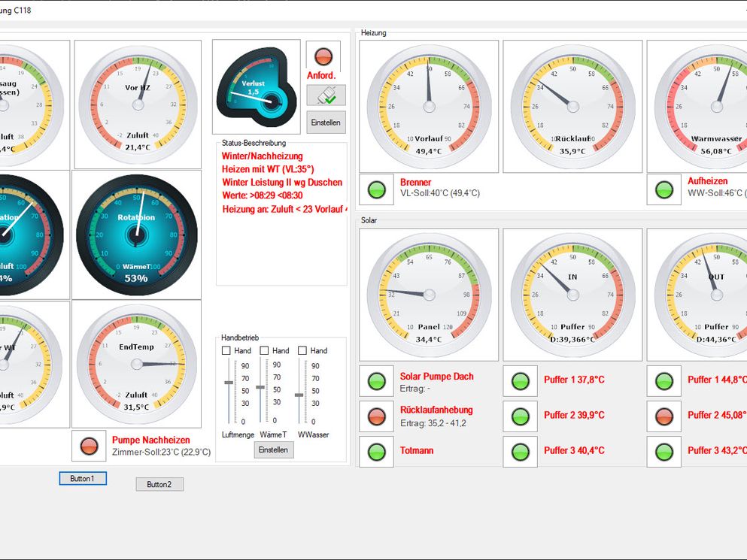Image resolution: width=747 pixels, height=560 pixels.
Task: Click Button1
Action: pos(83,479)
